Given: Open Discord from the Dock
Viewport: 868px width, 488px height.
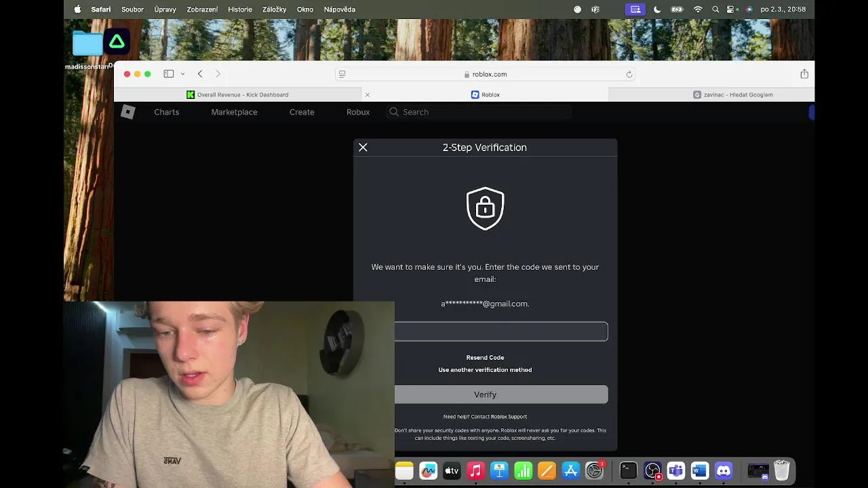Looking at the screenshot, I should click(x=724, y=470).
